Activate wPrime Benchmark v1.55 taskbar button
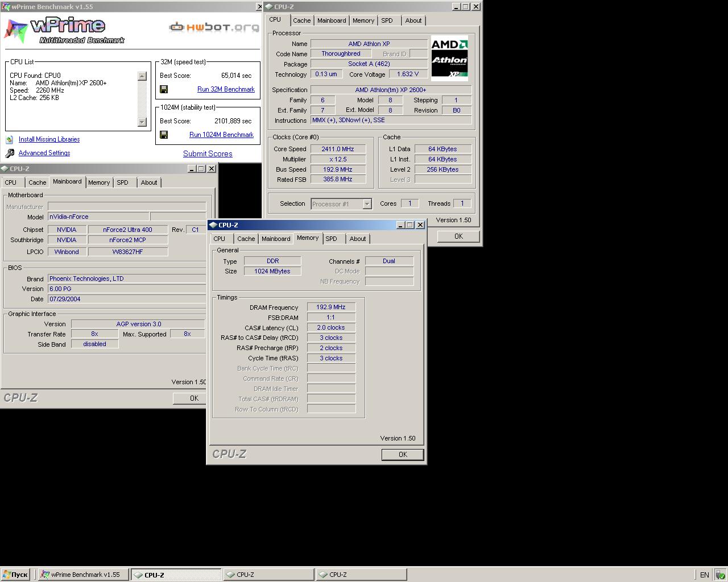This screenshot has height=582, width=728. click(x=83, y=575)
